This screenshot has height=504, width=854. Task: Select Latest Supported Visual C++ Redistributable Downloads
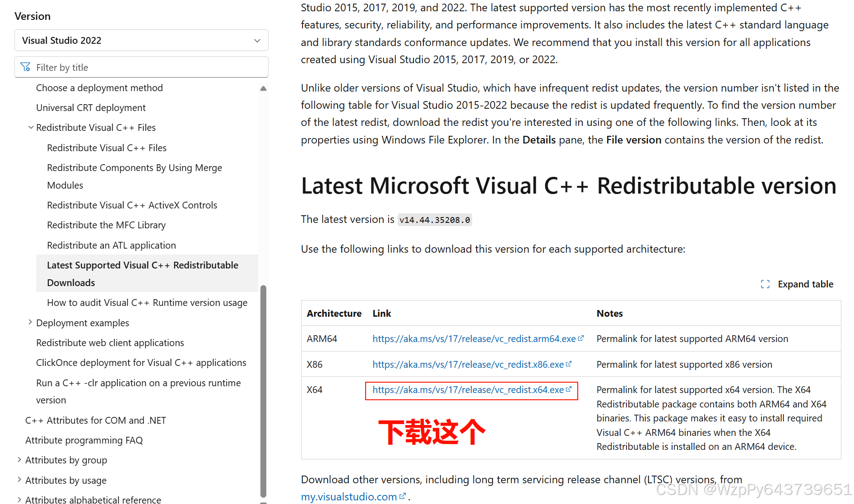[147, 273]
